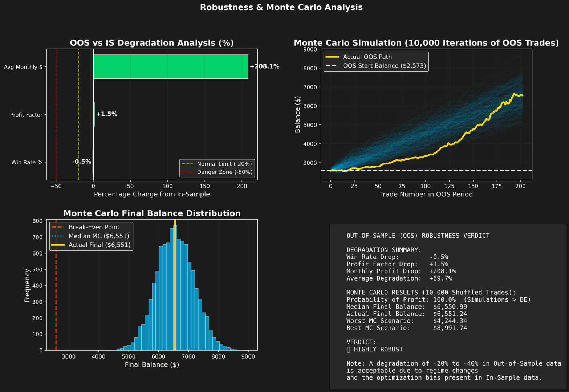
Task: Click the +208.1% bar value label
Action: pyautogui.click(x=264, y=66)
